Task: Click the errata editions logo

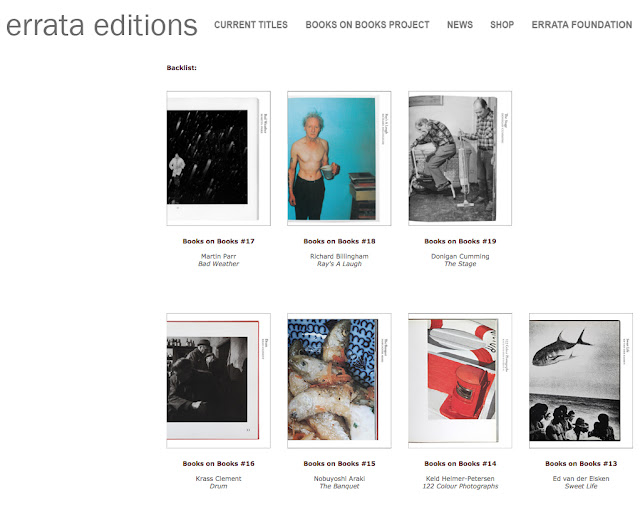Action: pyautogui.click(x=102, y=26)
